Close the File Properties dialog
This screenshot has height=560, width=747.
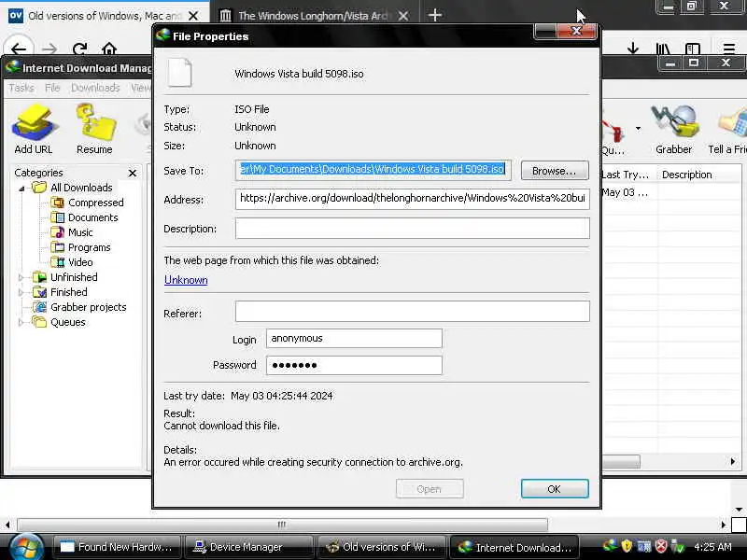[576, 32]
